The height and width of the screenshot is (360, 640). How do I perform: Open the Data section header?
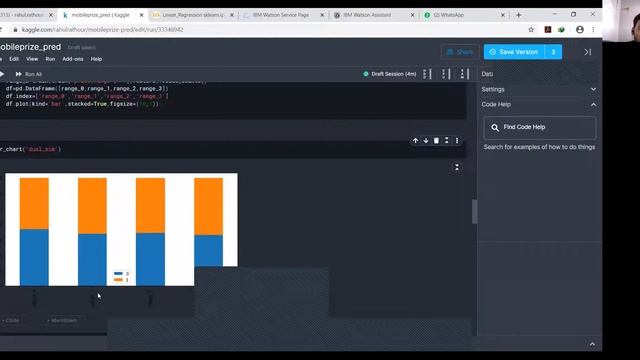tap(487, 74)
